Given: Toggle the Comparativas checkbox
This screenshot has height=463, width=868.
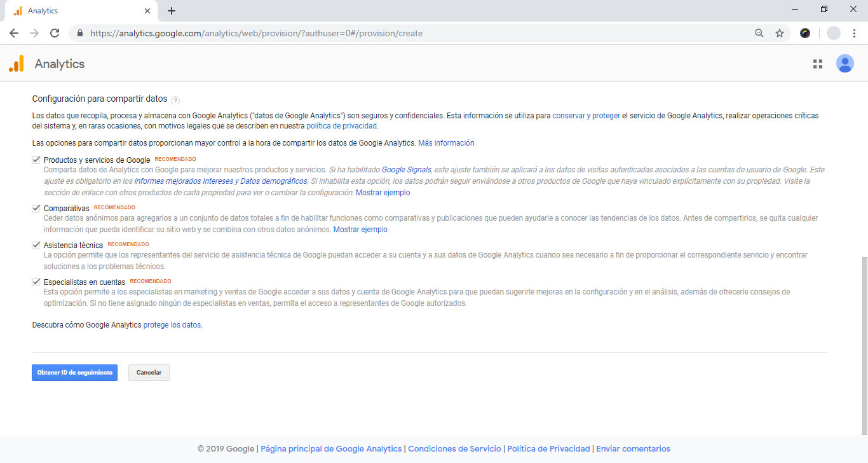Looking at the screenshot, I should tap(36, 208).
